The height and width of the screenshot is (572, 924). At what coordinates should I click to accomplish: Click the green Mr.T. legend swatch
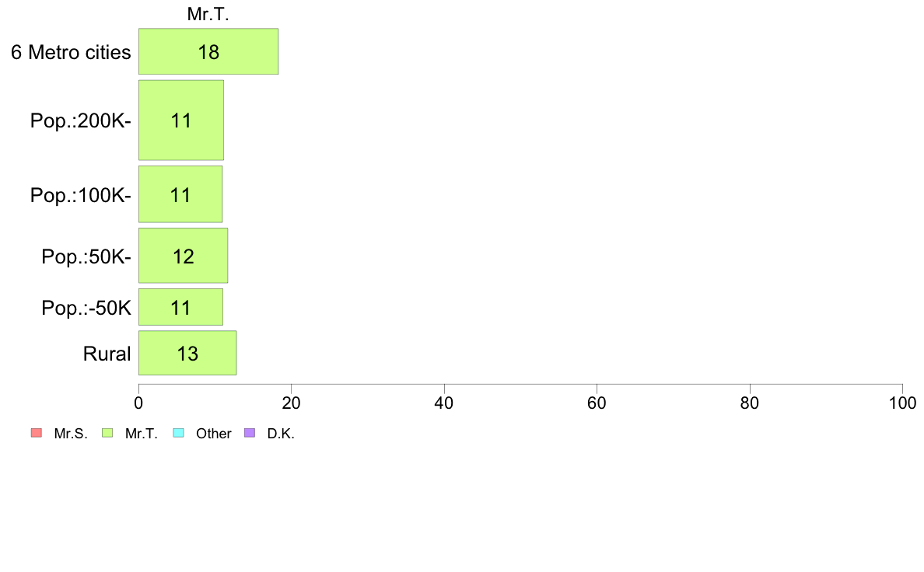[x=107, y=433]
